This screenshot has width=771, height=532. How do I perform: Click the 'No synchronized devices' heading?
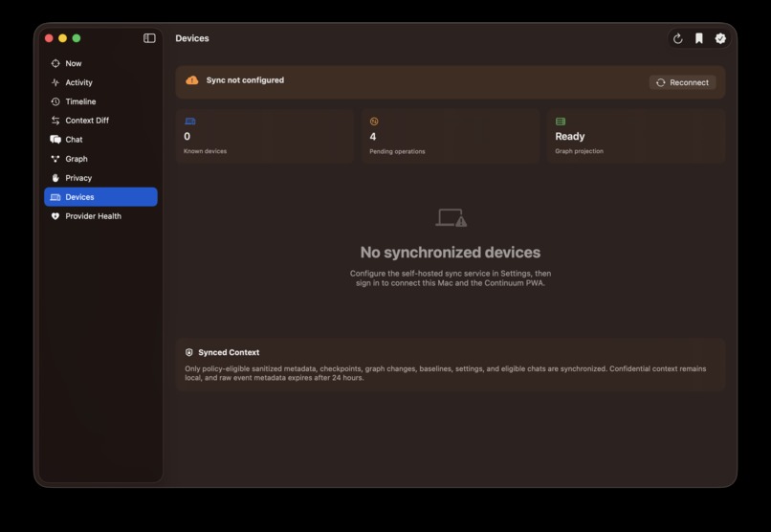[x=451, y=253]
